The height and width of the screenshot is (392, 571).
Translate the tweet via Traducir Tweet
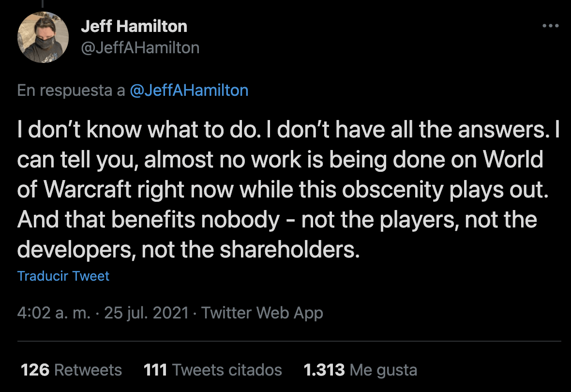click(63, 276)
